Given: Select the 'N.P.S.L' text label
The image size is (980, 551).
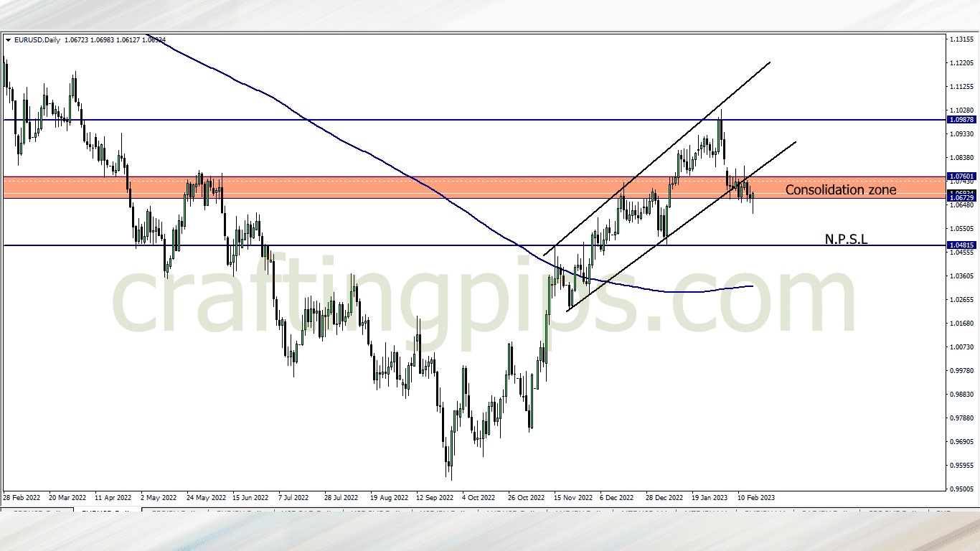Looking at the screenshot, I should pyautogui.click(x=846, y=240).
